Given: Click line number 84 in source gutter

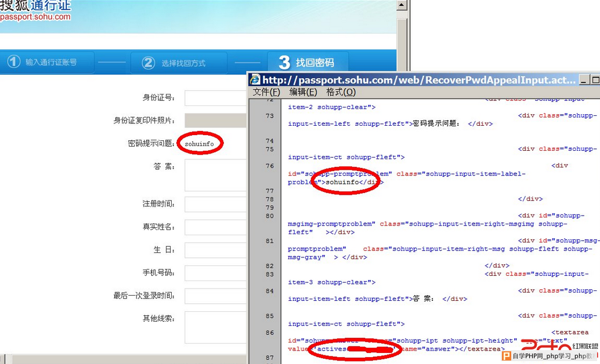Looking at the screenshot, I should pyautogui.click(x=270, y=291).
